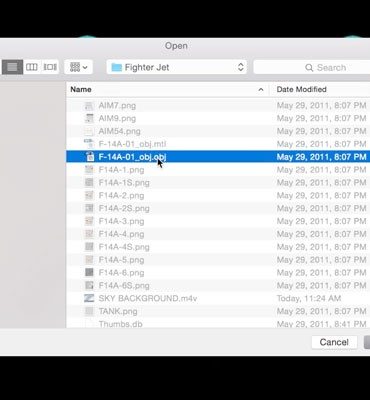Select the F14A-5.png file icon
Image resolution: width=370 pixels, height=400 pixels.
pyautogui.click(x=89, y=260)
